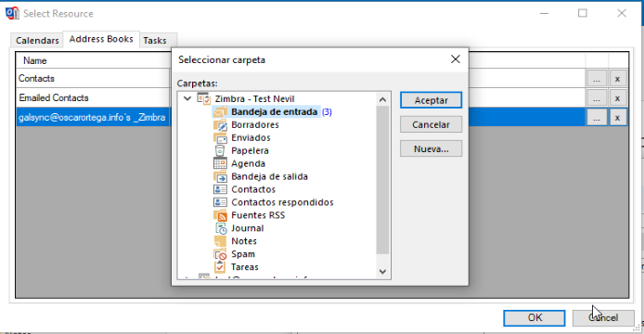
Task: Click the browse ... button in Contacts row
Action: [597, 79]
